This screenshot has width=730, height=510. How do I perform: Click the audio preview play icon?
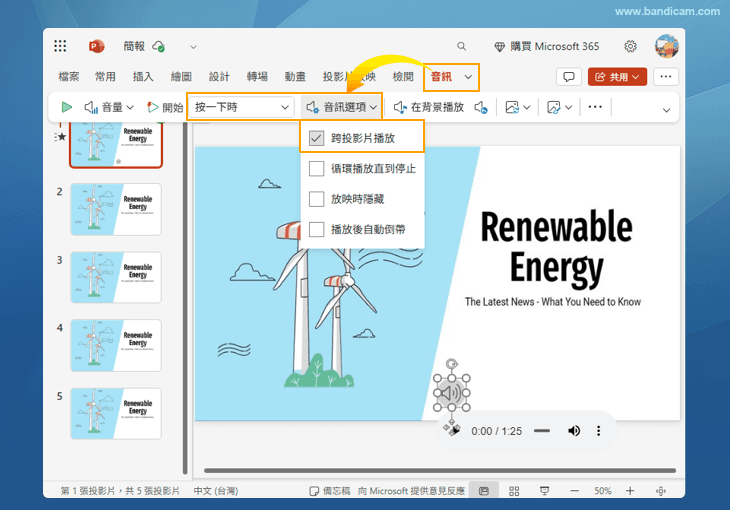point(66,107)
